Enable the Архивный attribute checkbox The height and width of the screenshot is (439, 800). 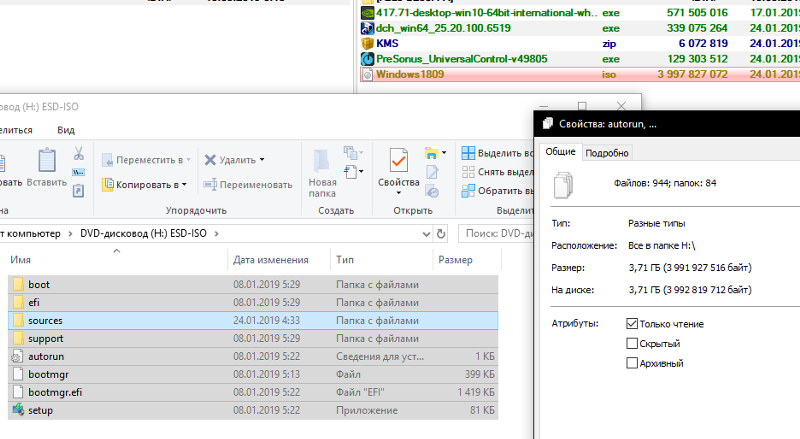tap(632, 363)
